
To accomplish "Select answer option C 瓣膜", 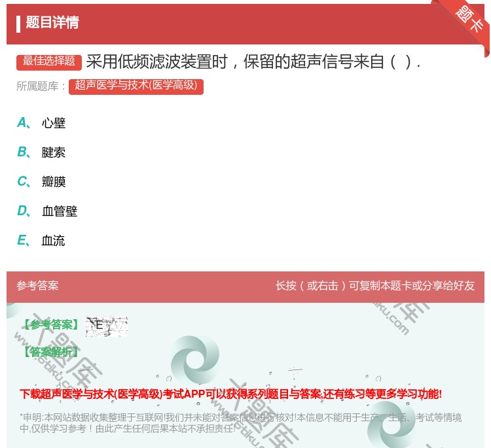I will coord(41,181).
